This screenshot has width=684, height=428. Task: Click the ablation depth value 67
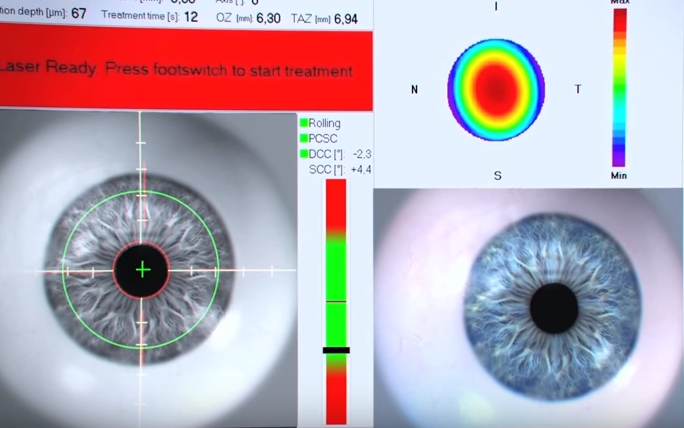click(x=79, y=14)
